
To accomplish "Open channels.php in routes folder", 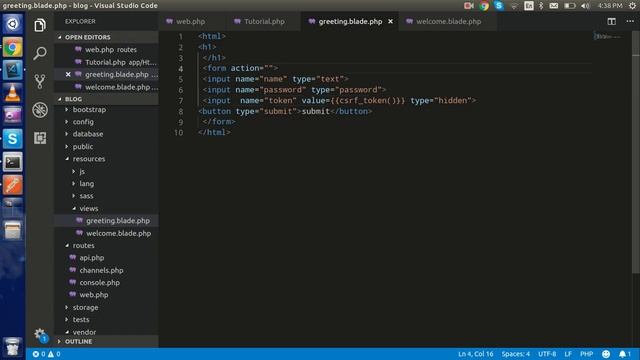I will pos(106,270).
